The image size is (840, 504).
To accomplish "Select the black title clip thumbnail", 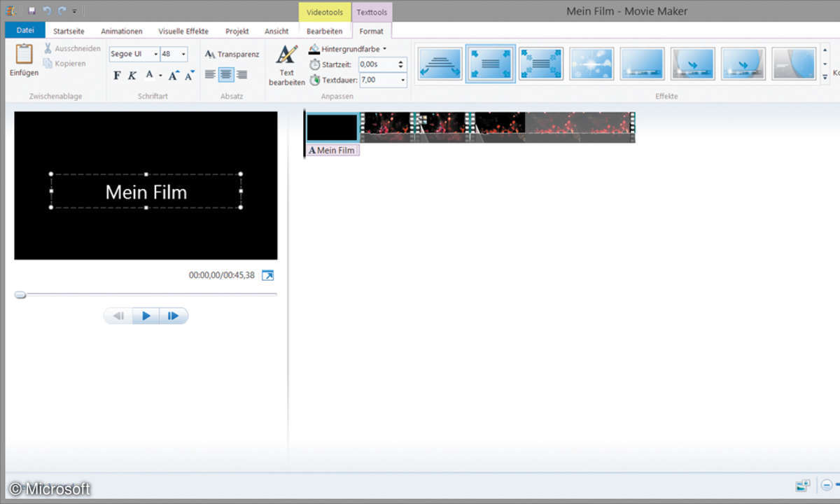I will click(332, 127).
